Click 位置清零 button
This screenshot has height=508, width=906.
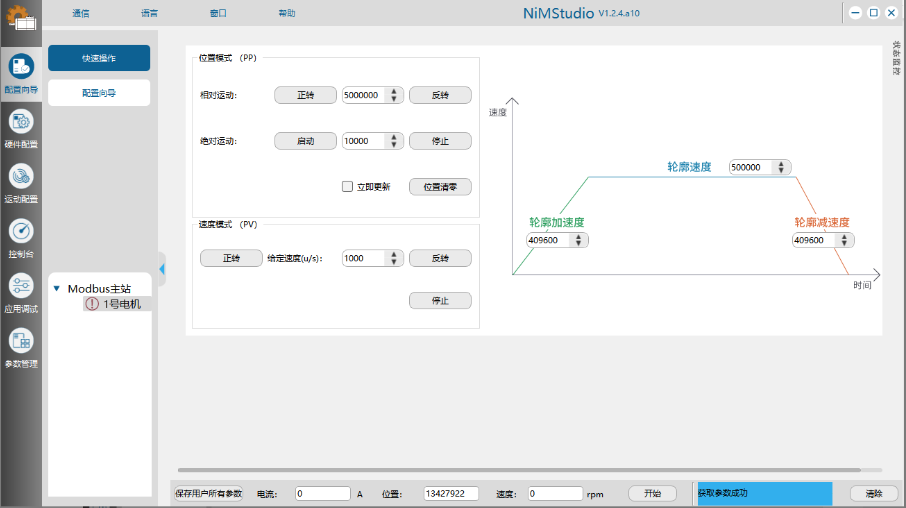(440, 186)
